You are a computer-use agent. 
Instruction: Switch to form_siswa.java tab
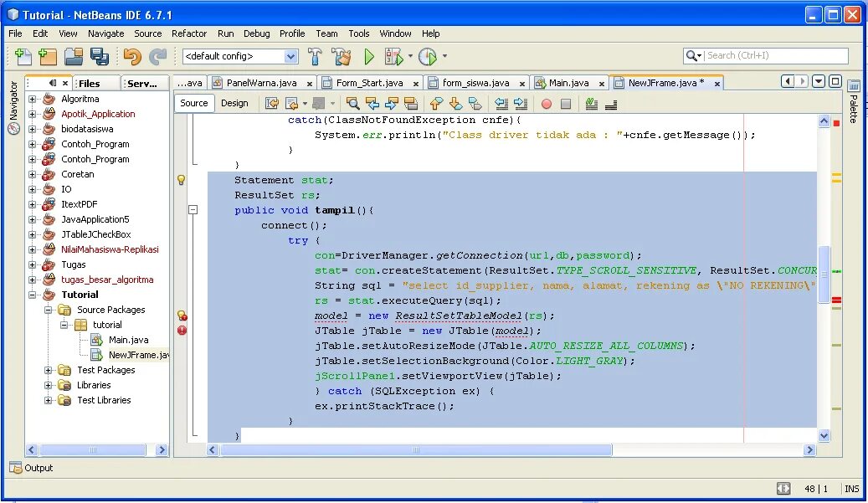475,83
